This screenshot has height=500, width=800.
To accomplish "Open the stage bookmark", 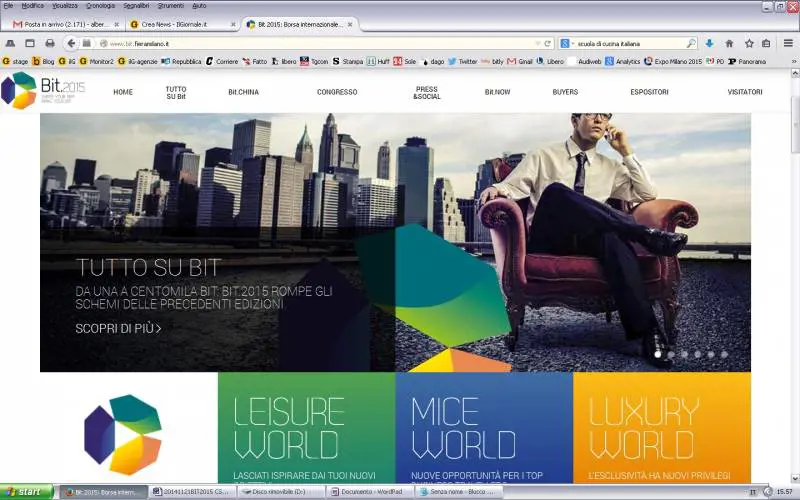I will [15, 61].
